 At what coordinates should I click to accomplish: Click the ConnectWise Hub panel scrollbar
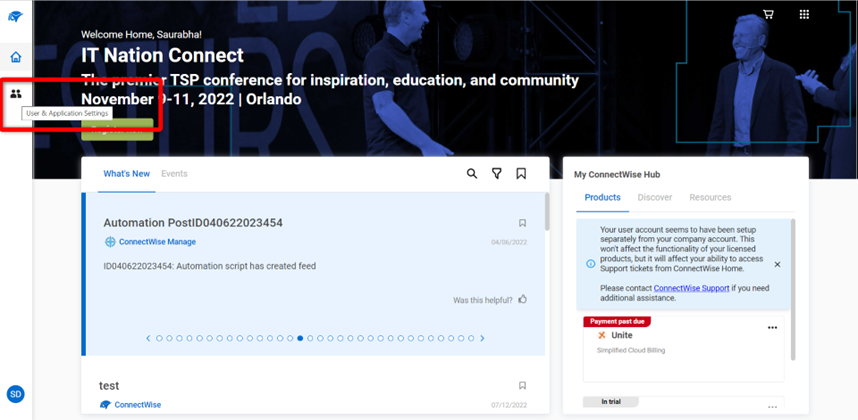pos(793,290)
